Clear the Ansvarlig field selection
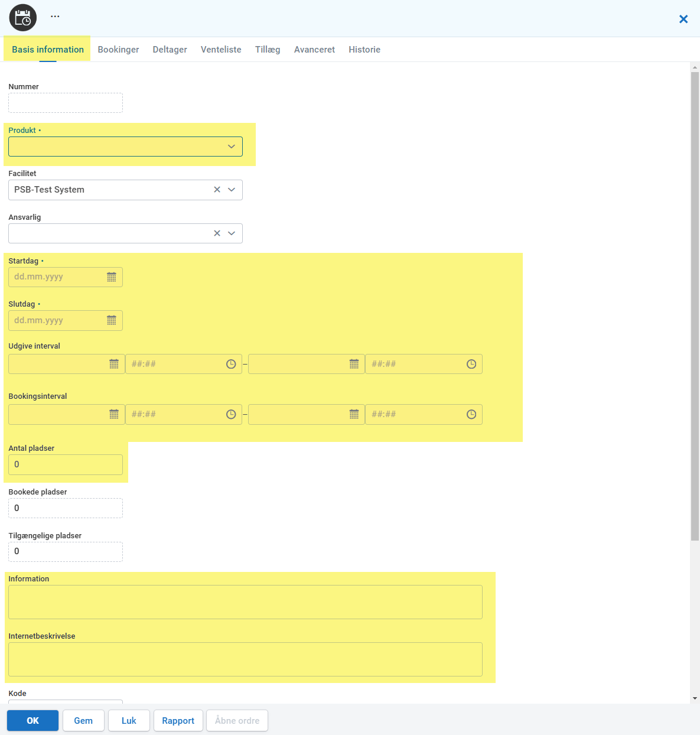The height and width of the screenshot is (735, 700). pos(217,233)
